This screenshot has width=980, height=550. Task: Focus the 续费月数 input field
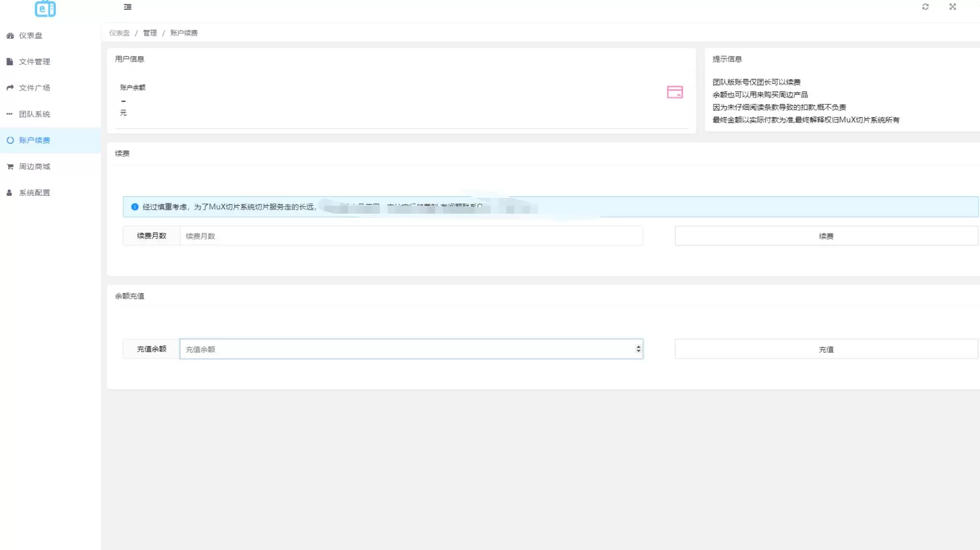point(410,236)
